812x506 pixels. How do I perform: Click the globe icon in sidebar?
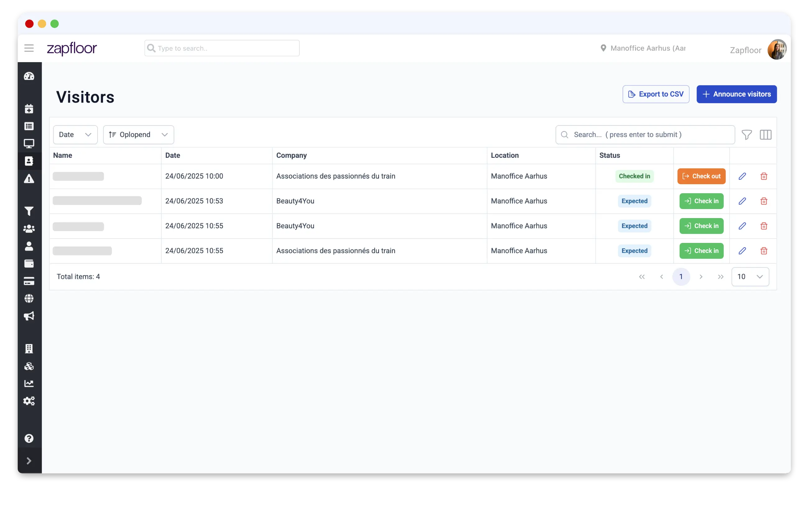29,299
